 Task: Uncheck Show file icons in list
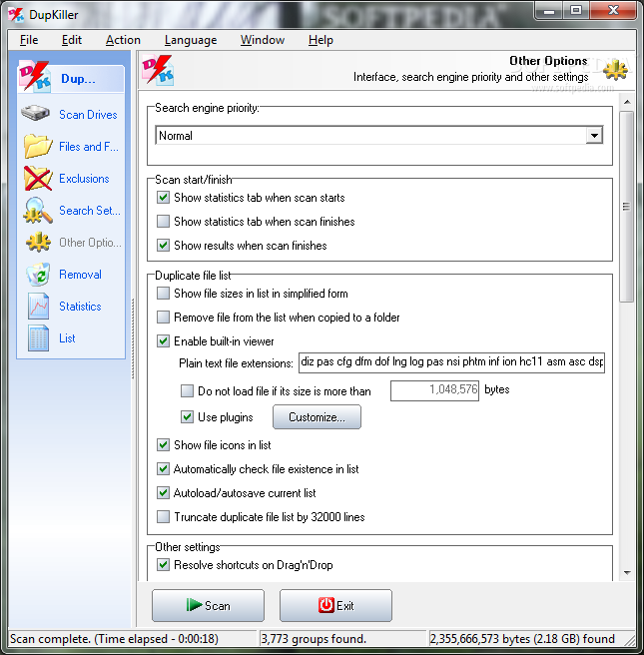[163, 445]
